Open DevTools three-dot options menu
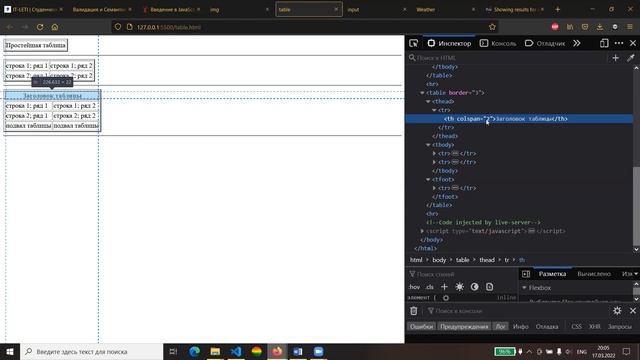Image resolution: width=640 pixels, height=360 pixels. (x=619, y=43)
